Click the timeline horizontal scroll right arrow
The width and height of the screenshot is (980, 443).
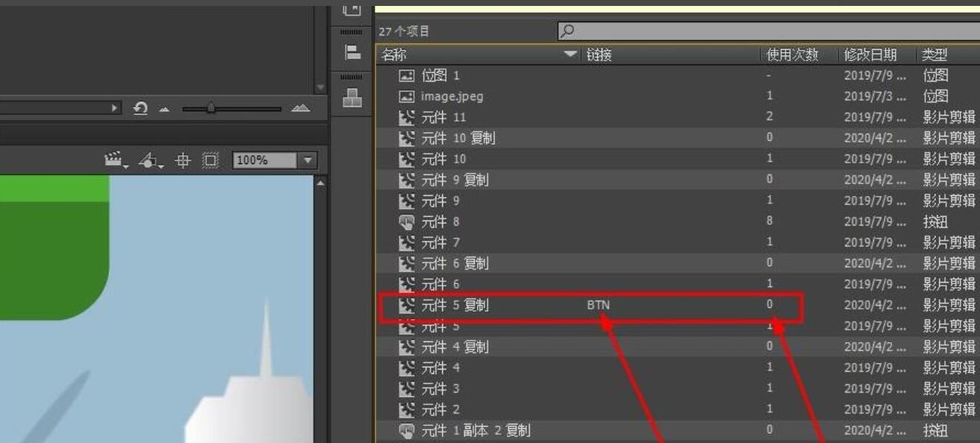click(x=115, y=108)
